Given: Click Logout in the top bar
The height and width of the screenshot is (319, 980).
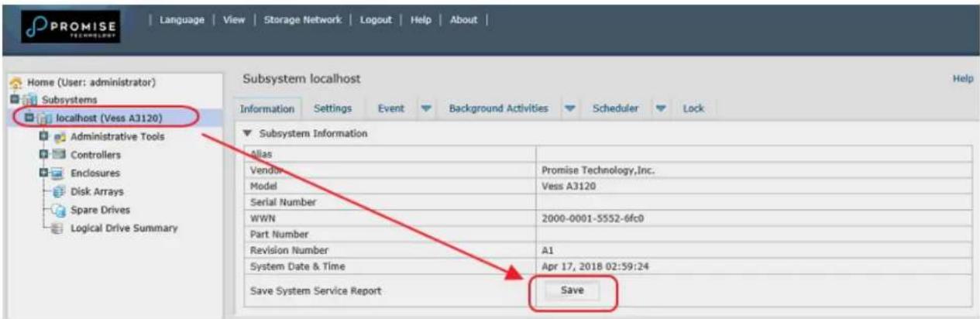Looking at the screenshot, I should 376,20.
